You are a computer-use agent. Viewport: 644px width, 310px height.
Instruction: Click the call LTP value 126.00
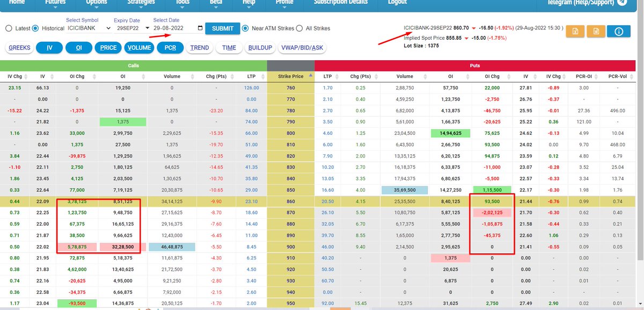251,88
